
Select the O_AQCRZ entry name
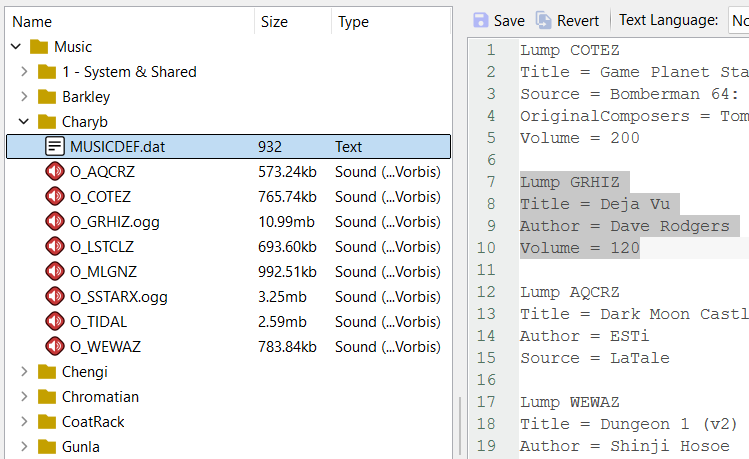tap(102, 171)
